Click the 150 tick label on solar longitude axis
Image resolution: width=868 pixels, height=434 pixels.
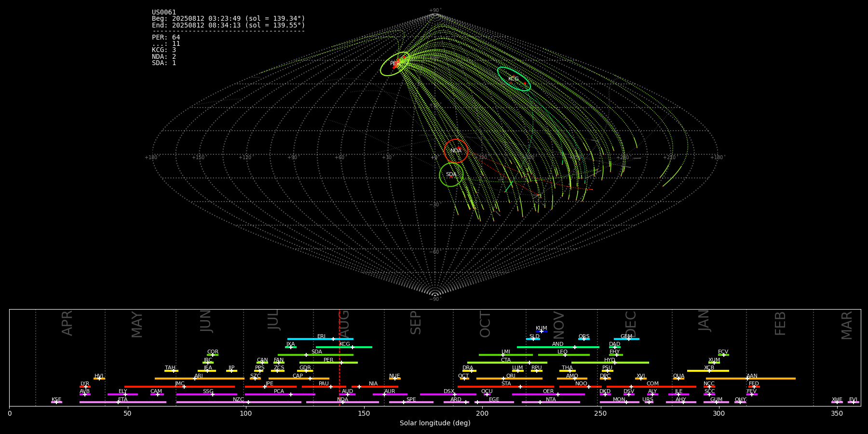364,413
